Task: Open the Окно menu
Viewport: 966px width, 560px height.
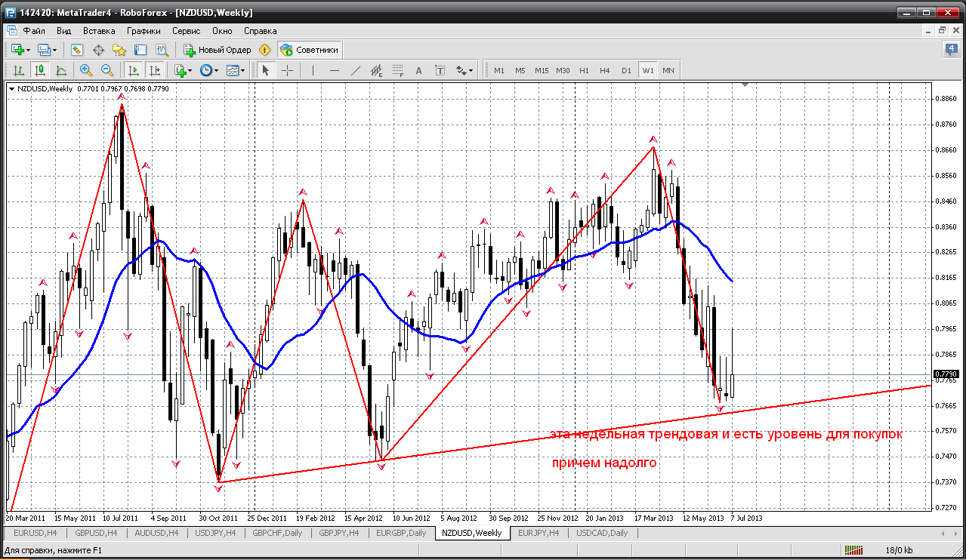Action: click(x=222, y=31)
